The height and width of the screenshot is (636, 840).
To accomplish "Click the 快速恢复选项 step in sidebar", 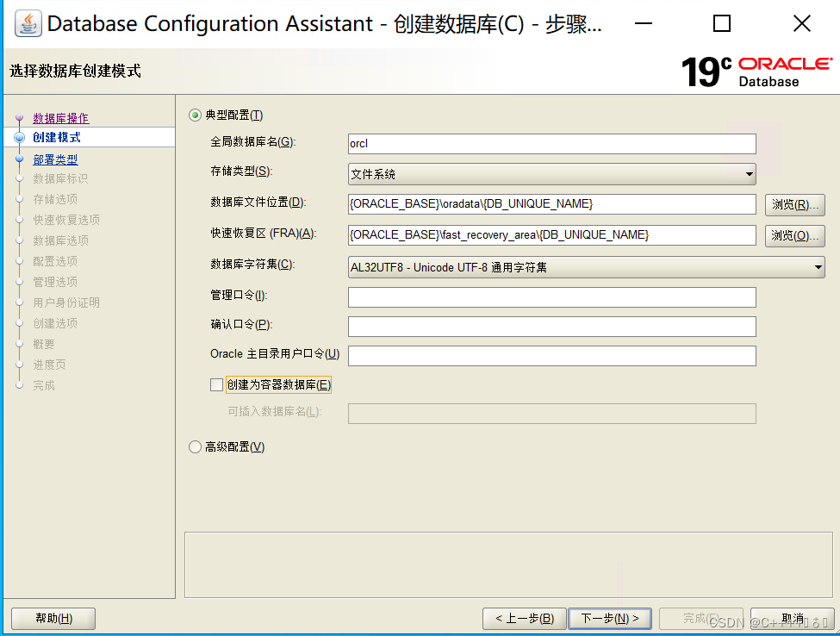I will pyautogui.click(x=66, y=220).
